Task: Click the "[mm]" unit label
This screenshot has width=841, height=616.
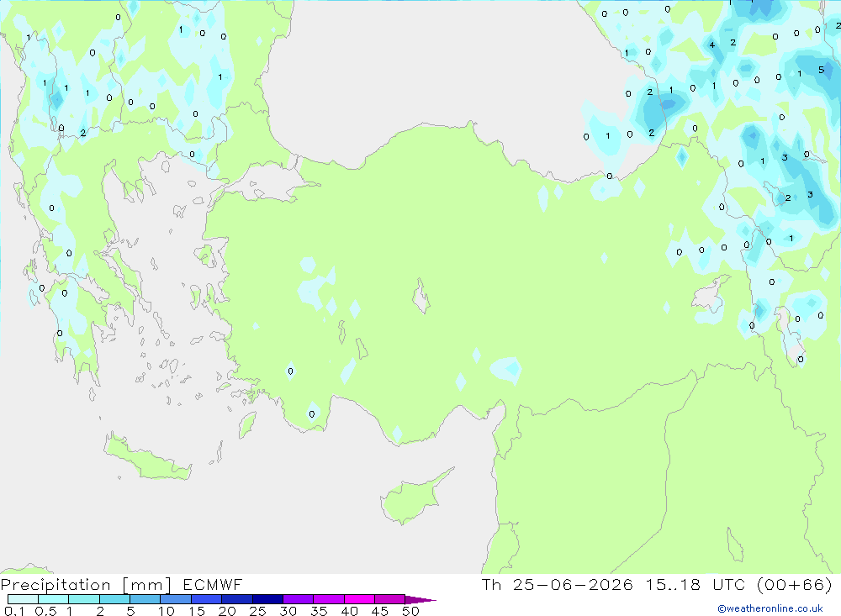Action: (x=146, y=585)
